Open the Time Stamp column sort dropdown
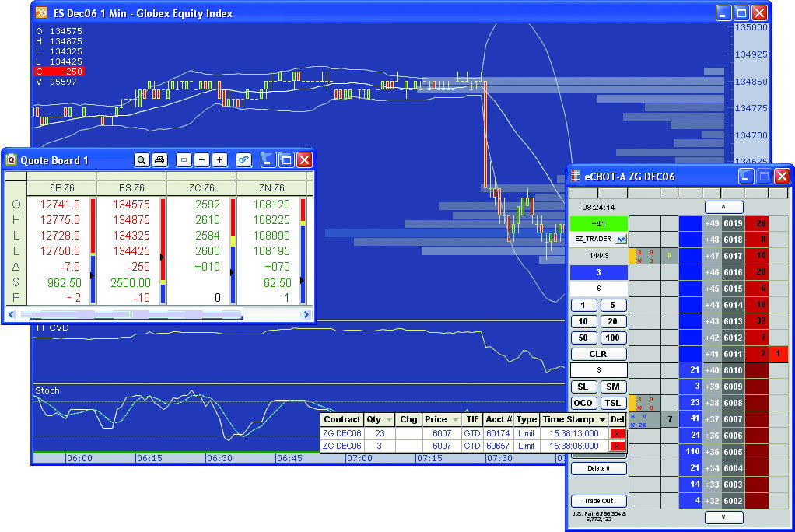Viewport: 795px width, 532px height. click(x=602, y=420)
